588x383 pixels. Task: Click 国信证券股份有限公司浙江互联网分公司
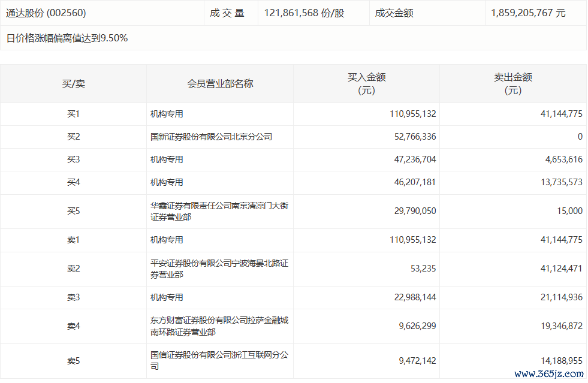click(x=219, y=361)
